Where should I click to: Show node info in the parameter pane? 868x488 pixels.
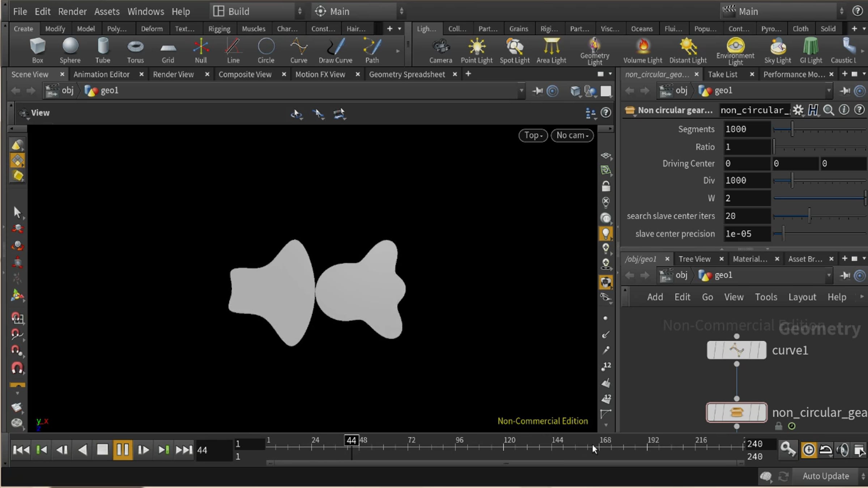pyautogui.click(x=844, y=110)
